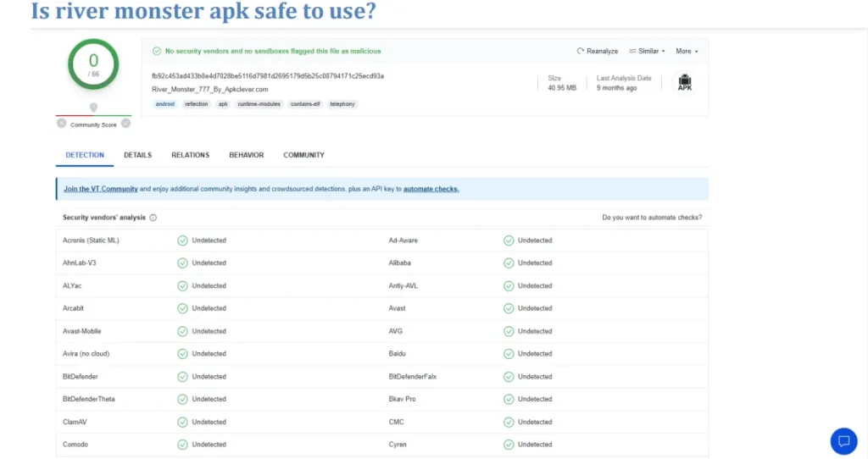Image resolution: width=868 pixels, height=459 pixels.
Task: Expand the Similar dropdown
Action: click(647, 51)
